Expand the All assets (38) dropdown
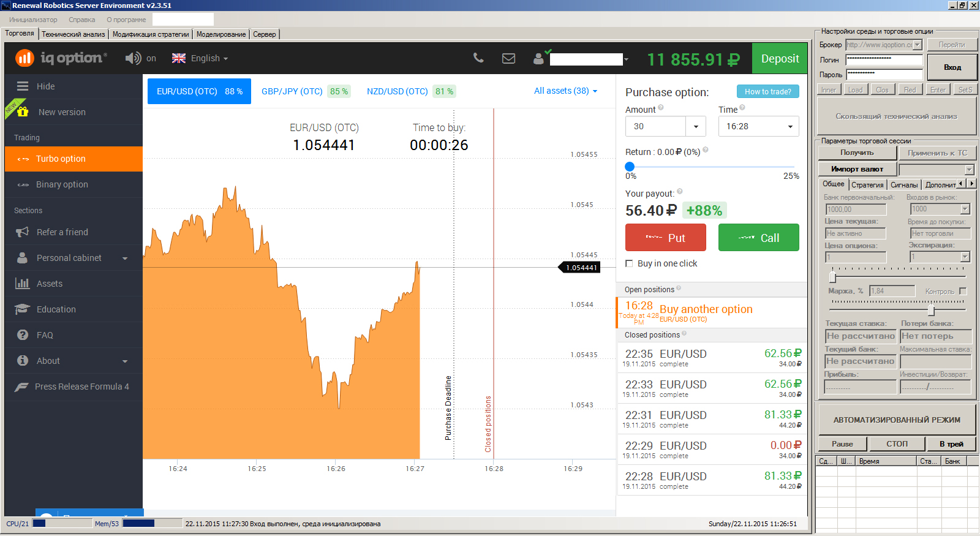Image resolution: width=980 pixels, height=536 pixels. tap(565, 91)
